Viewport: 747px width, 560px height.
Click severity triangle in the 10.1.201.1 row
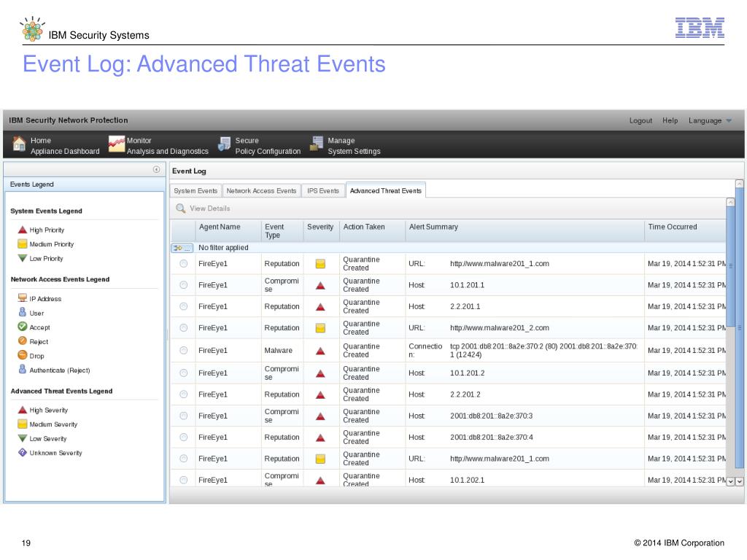321,285
